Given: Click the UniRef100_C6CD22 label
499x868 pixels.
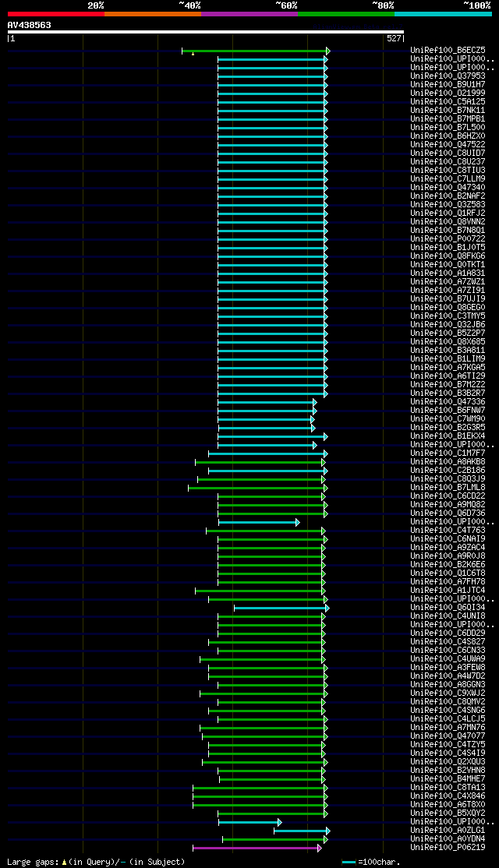Looking at the screenshot, I should [x=448, y=496].
